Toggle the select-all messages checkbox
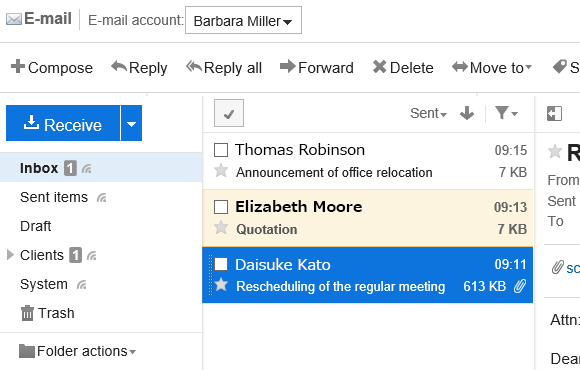 (x=229, y=113)
